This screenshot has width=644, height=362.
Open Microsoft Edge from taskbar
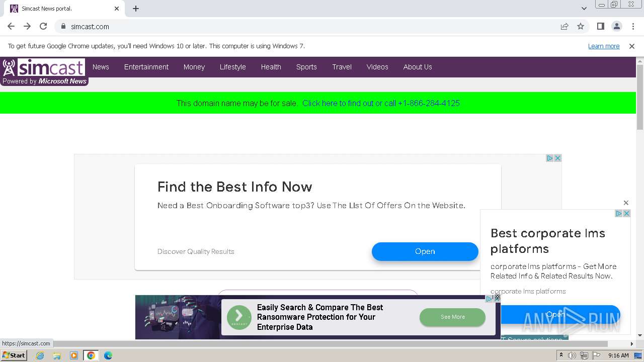(x=108, y=355)
